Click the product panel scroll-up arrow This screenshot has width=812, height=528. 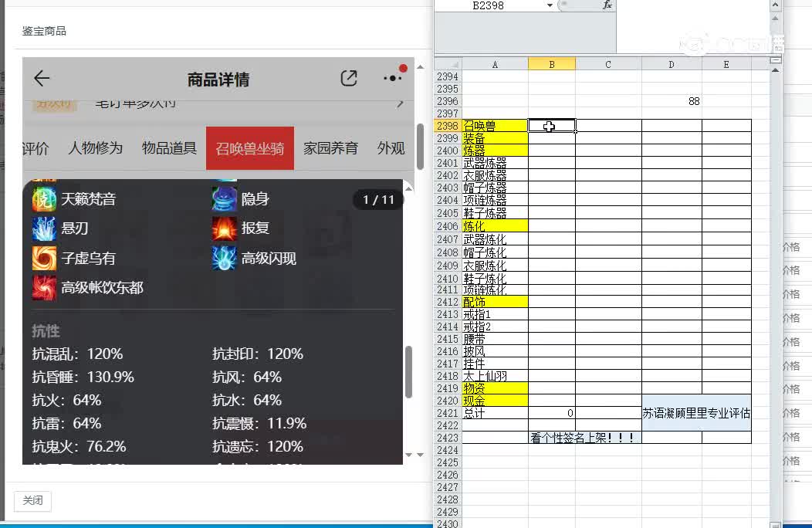point(421,67)
